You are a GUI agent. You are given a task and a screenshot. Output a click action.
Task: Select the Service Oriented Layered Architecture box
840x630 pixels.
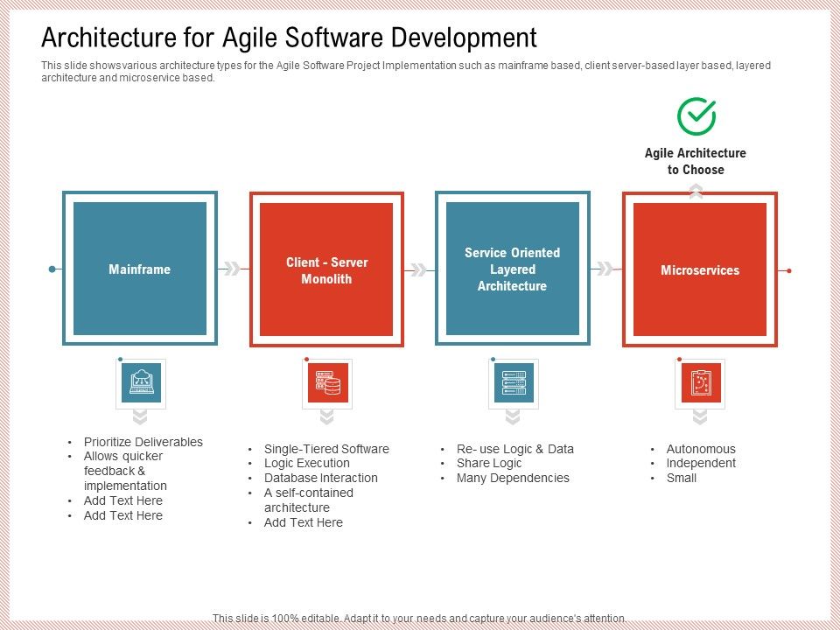coord(513,269)
